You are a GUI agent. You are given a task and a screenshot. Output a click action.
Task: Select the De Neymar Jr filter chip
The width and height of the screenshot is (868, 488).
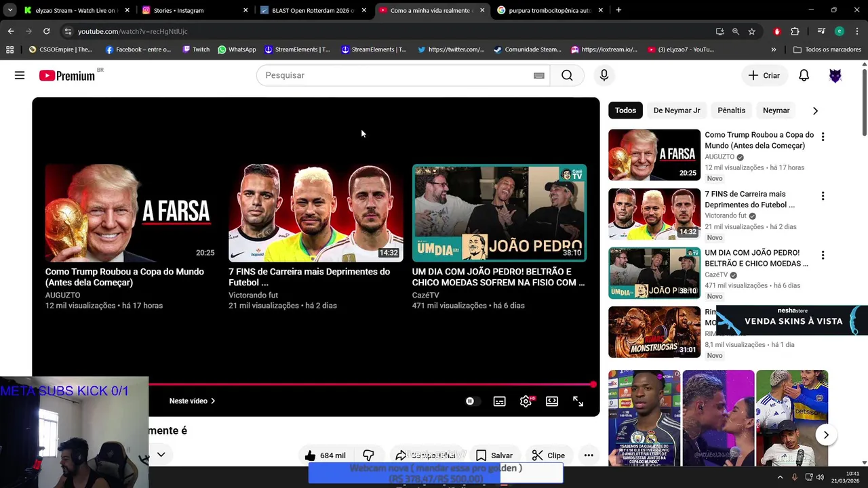pos(676,110)
